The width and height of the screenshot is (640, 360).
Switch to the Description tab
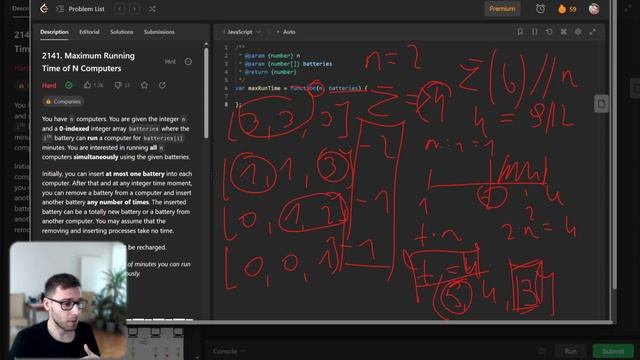pyautogui.click(x=54, y=32)
